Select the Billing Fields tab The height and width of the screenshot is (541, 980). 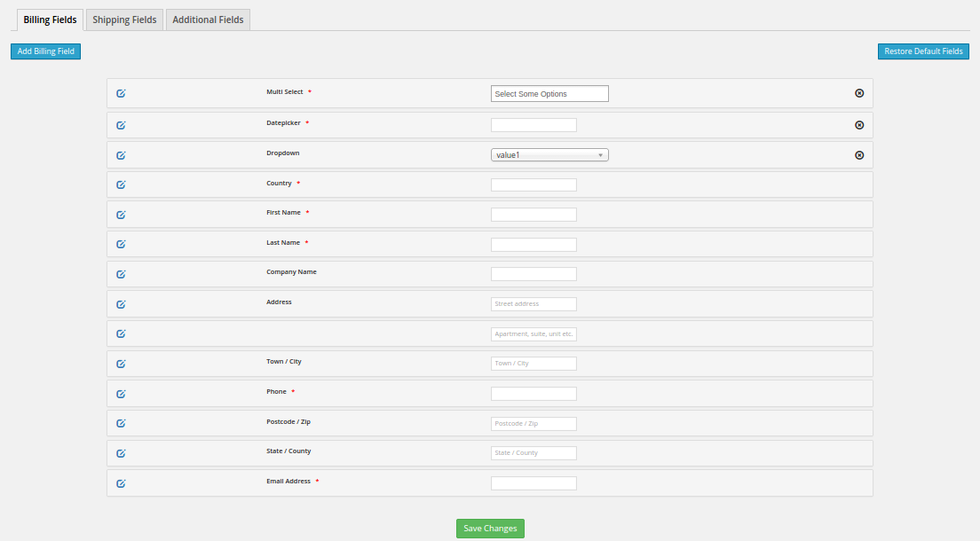[50, 20]
